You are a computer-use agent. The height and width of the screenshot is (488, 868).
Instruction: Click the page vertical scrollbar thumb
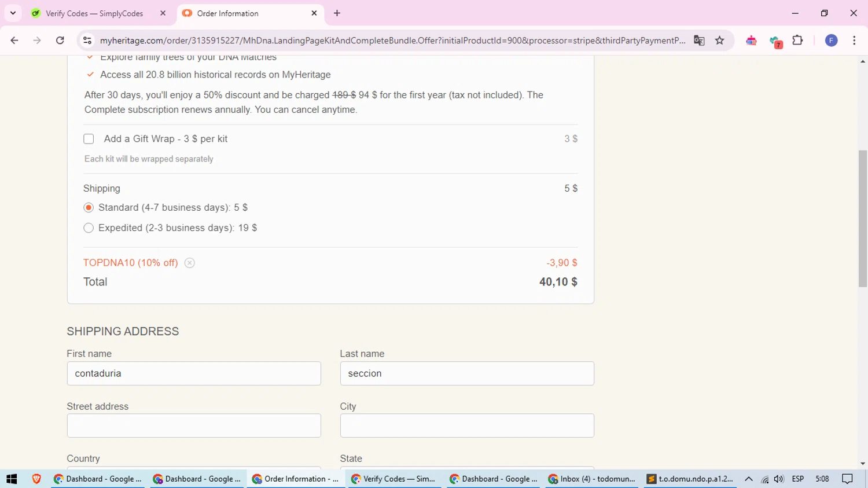click(x=863, y=218)
